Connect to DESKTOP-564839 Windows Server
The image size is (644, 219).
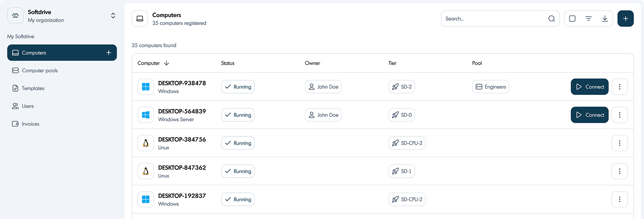pos(589,115)
